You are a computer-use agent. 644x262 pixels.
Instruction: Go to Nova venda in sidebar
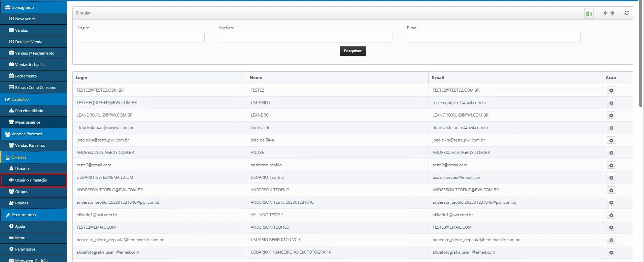[x=25, y=19]
